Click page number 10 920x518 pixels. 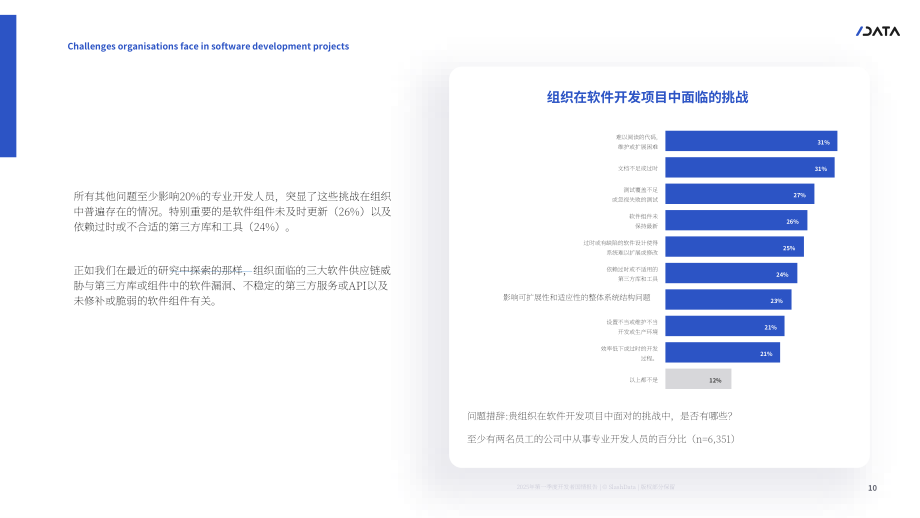point(872,488)
